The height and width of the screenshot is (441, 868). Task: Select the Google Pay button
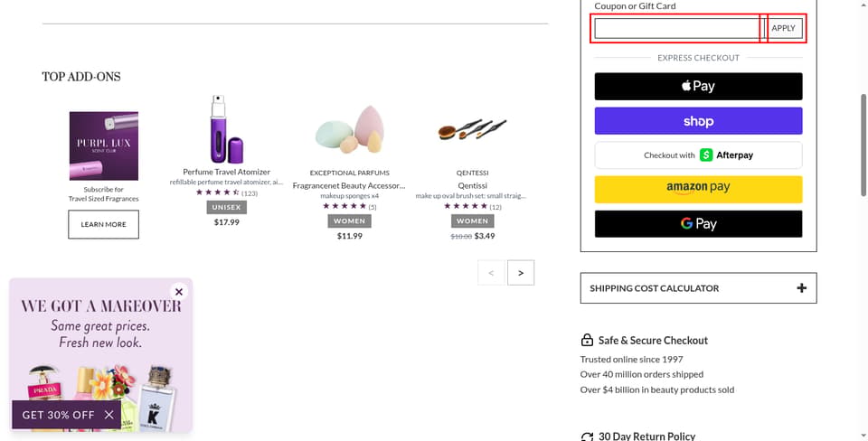point(698,223)
